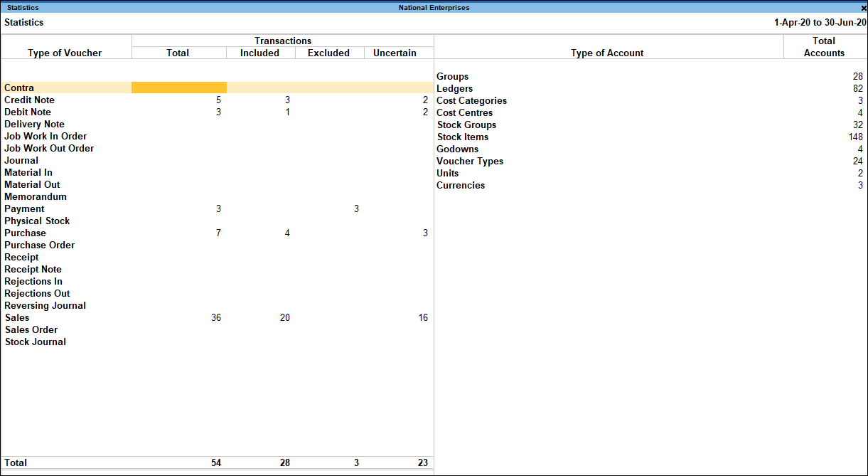Screen dimensions: 868x476
Task: Open the Voucher Types account row
Action: (x=651, y=162)
